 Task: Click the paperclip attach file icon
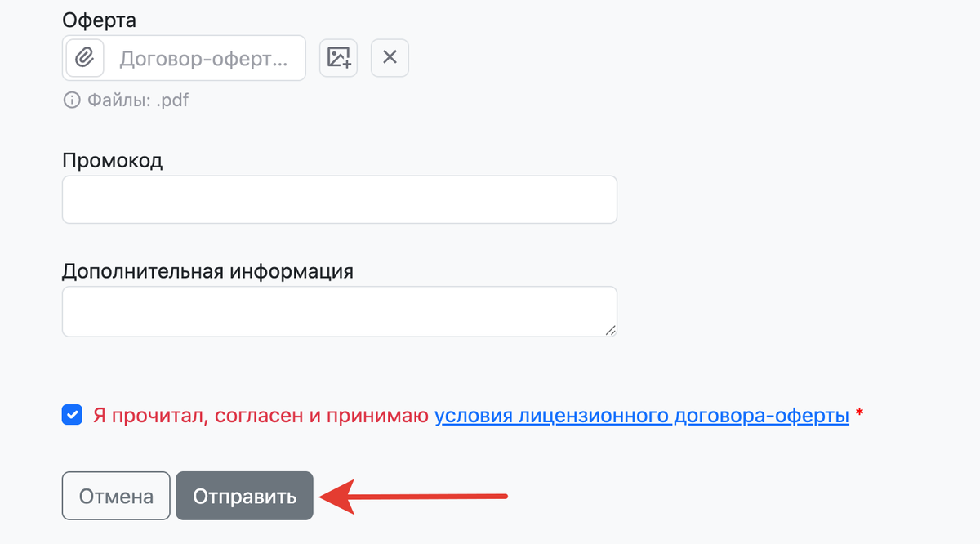85,58
